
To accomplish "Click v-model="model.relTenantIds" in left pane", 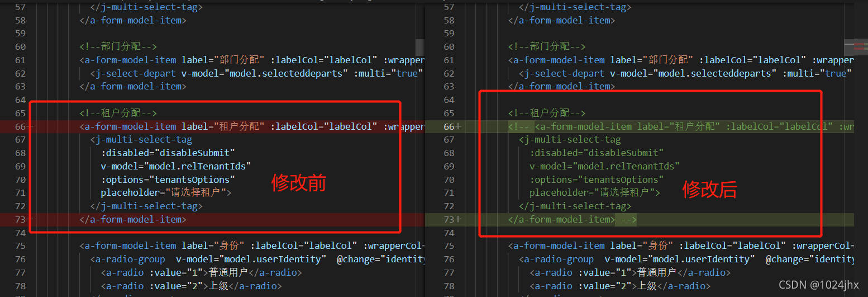I will click(176, 166).
